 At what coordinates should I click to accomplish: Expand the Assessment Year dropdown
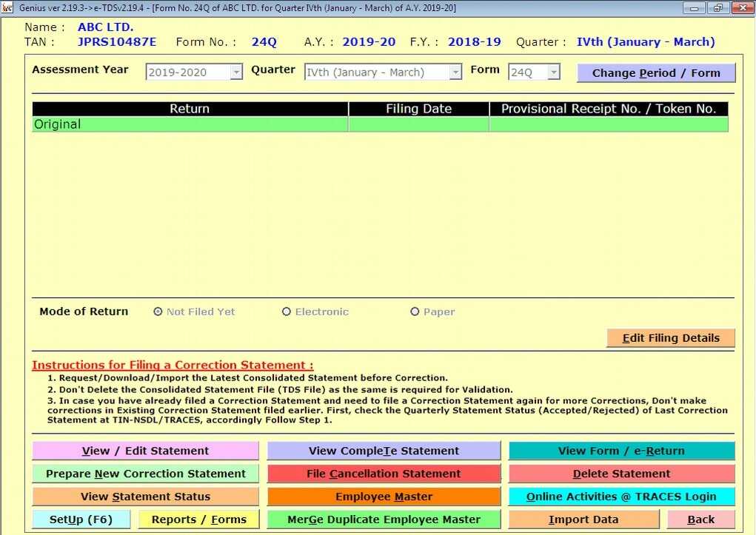point(236,73)
